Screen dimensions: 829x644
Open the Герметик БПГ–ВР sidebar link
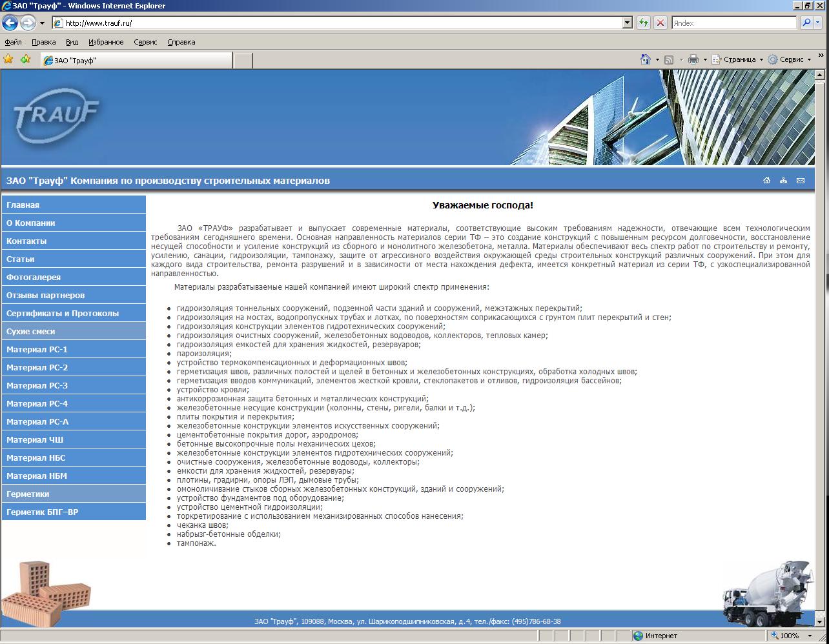74,512
